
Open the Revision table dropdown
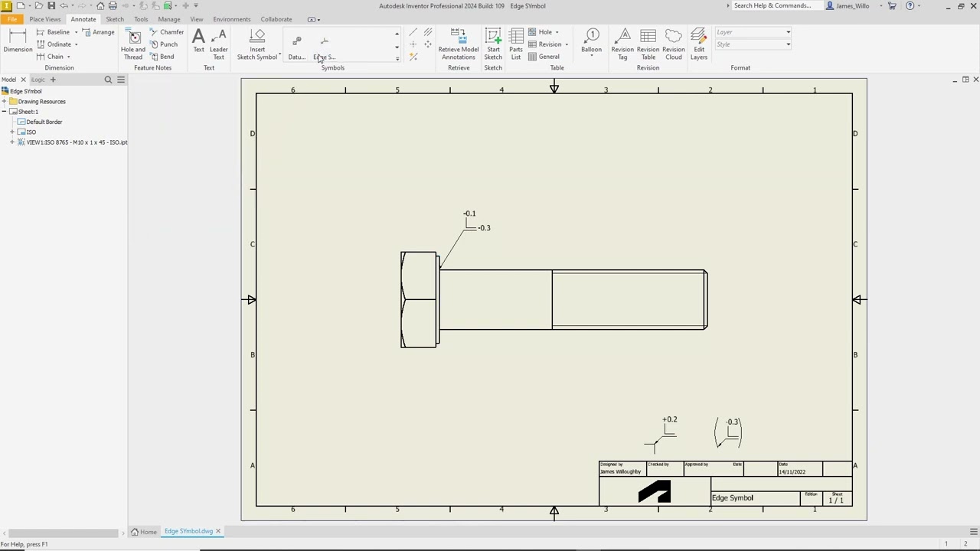567,44
